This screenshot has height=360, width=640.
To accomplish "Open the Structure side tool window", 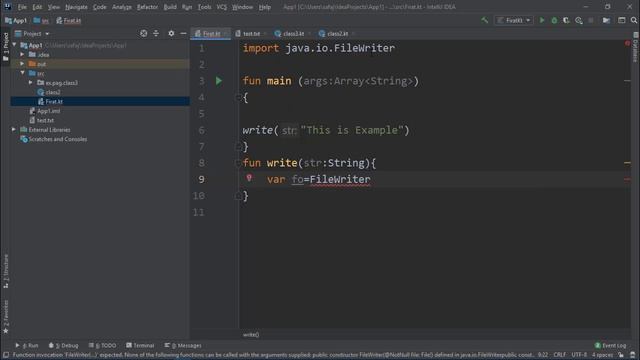I will point(6,271).
